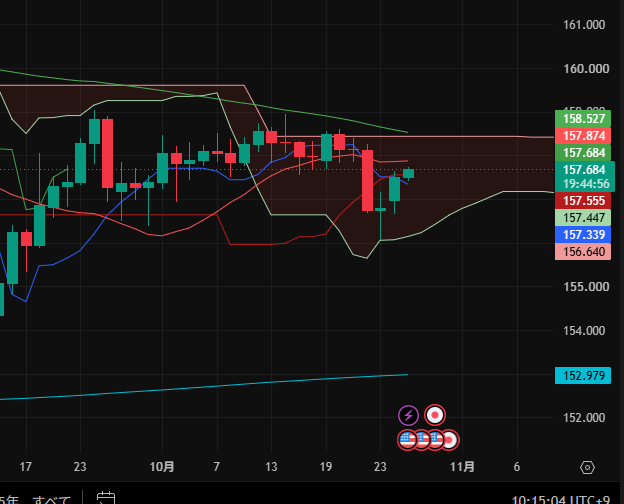Viewport: 624px width, 504px height.
Task: Click the 6 date label on time axis
Action: tap(517, 467)
